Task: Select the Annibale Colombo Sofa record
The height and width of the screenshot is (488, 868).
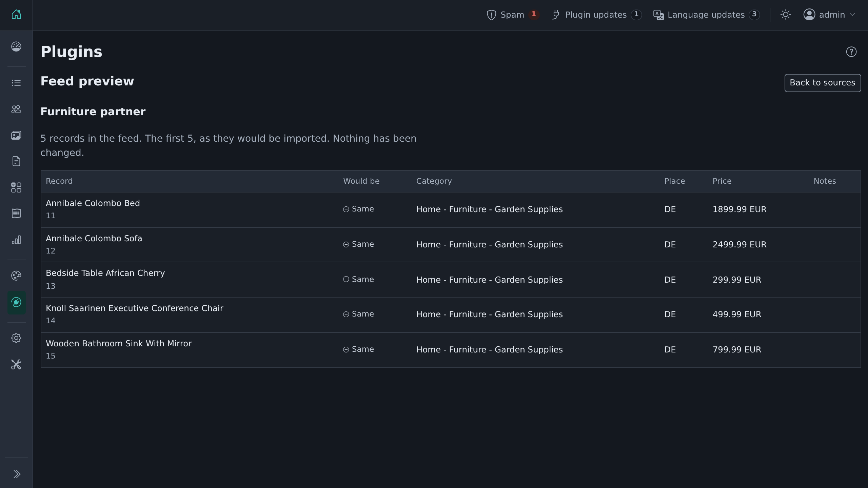Action: [x=94, y=238]
